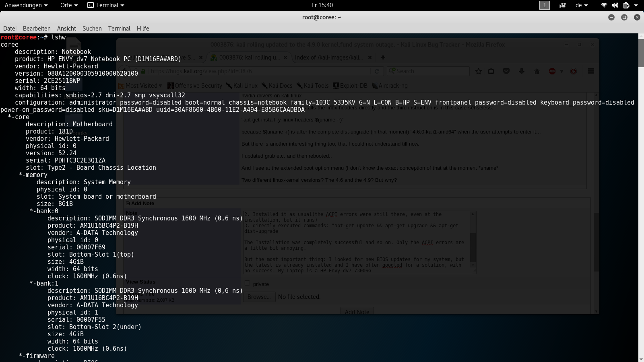
Task: Close the root@coree terminal window
Action: click(x=637, y=17)
